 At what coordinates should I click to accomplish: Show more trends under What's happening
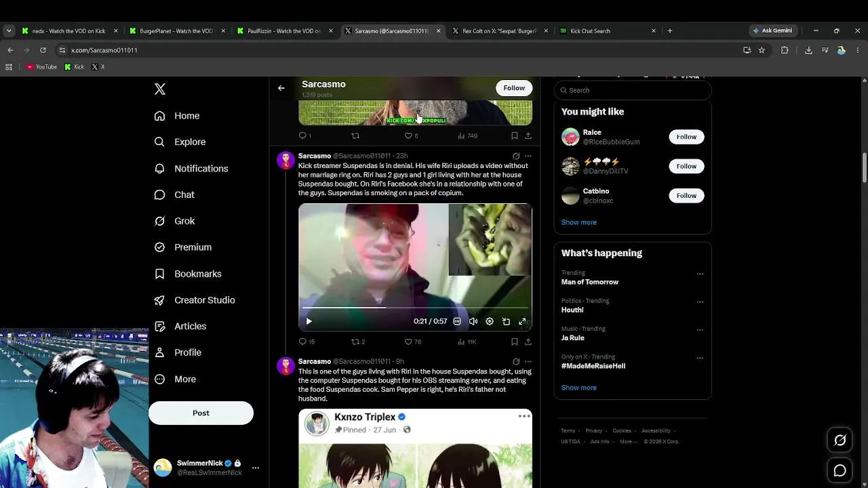[579, 388]
